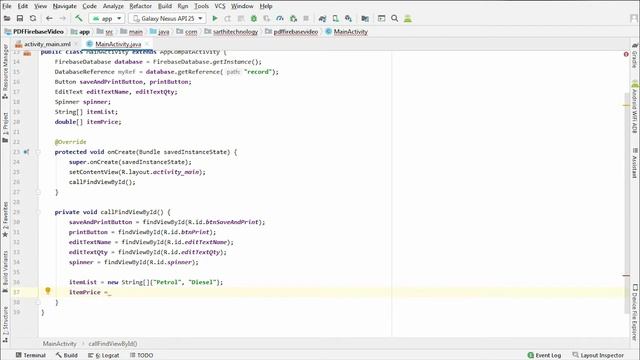
Task: Place cursor after 'itemPrice =' on line 37
Action: (108, 292)
